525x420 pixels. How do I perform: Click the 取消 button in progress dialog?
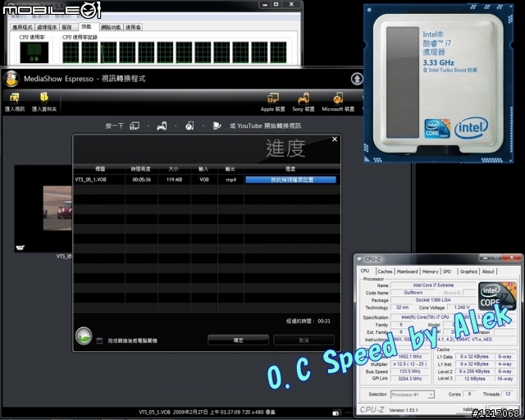click(x=304, y=340)
